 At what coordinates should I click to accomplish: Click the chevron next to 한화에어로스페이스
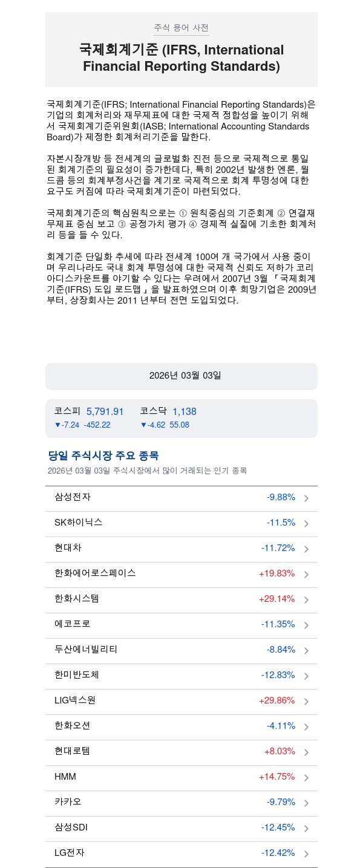(306, 575)
